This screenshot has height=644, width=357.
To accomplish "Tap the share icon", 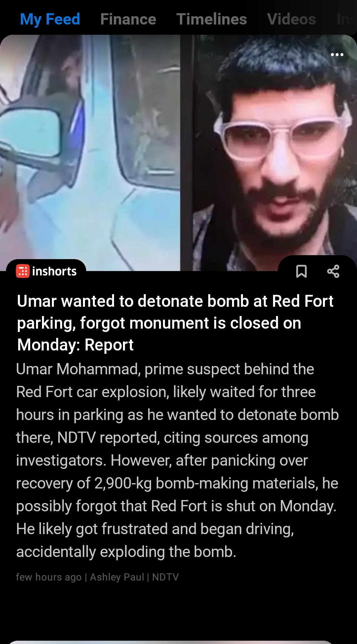I will pos(333,271).
